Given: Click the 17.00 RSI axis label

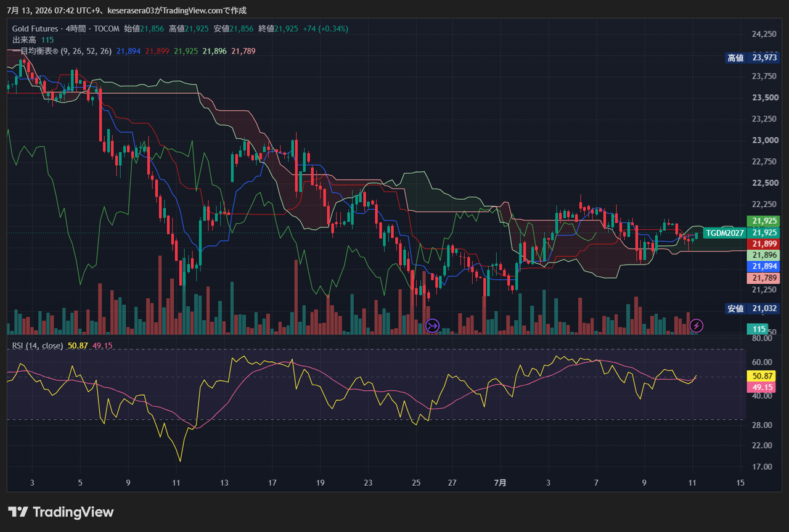Looking at the screenshot, I should coord(762,467).
